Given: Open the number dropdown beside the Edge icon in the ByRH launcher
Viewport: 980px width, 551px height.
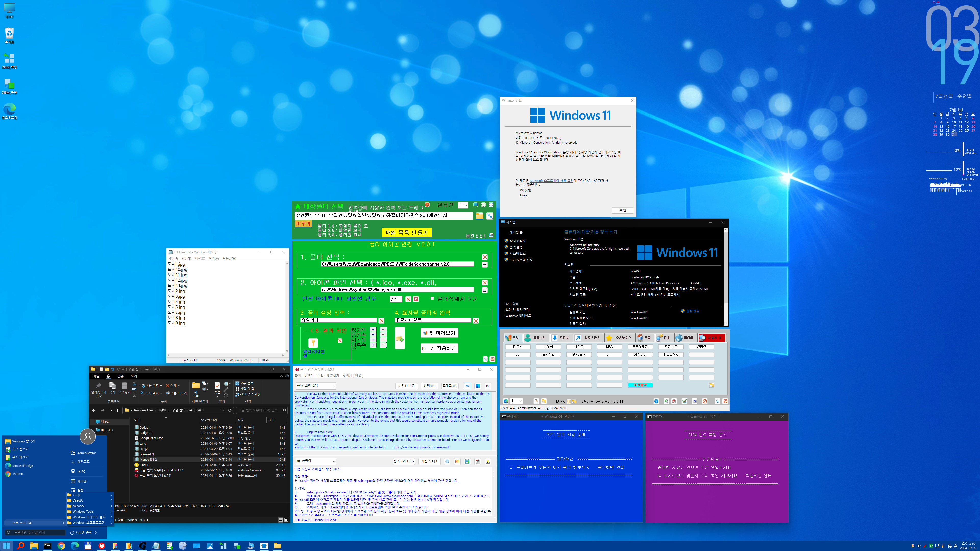Looking at the screenshot, I should [x=517, y=401].
